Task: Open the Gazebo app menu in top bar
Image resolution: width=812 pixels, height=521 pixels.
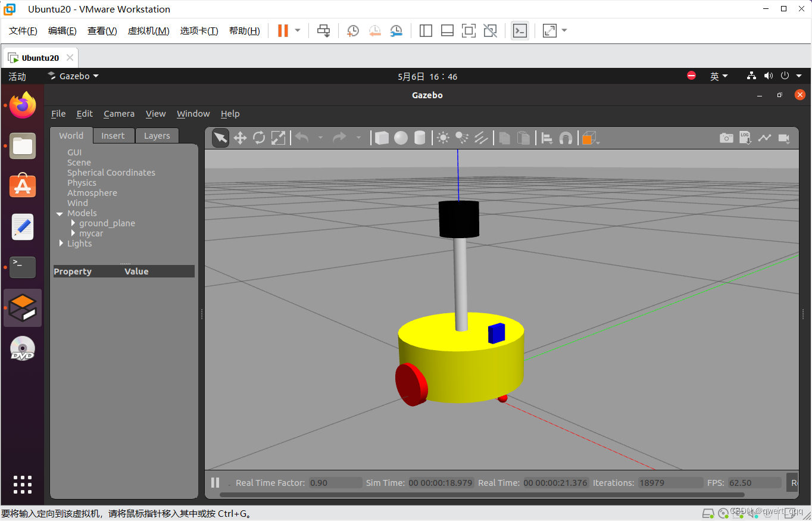Action: coord(73,76)
